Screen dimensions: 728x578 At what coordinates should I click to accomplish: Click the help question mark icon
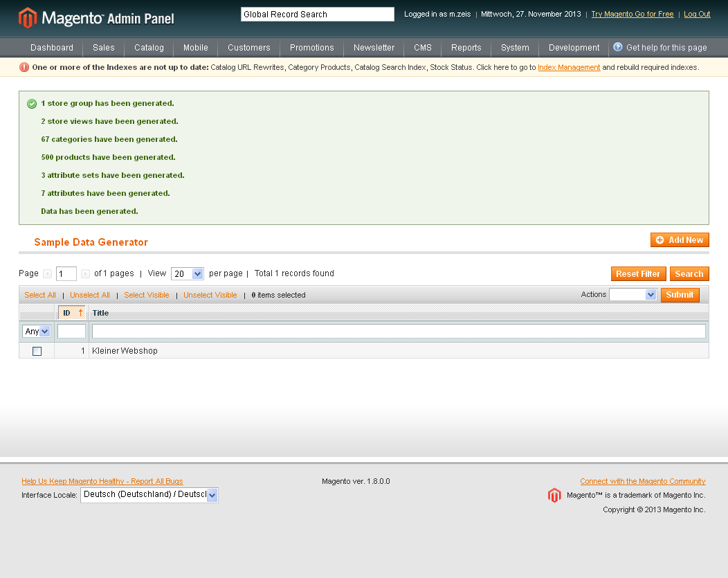(x=617, y=47)
